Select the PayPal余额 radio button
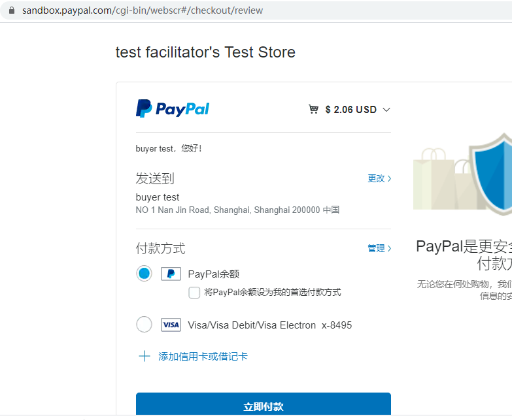This screenshot has width=512, height=420. click(x=145, y=274)
